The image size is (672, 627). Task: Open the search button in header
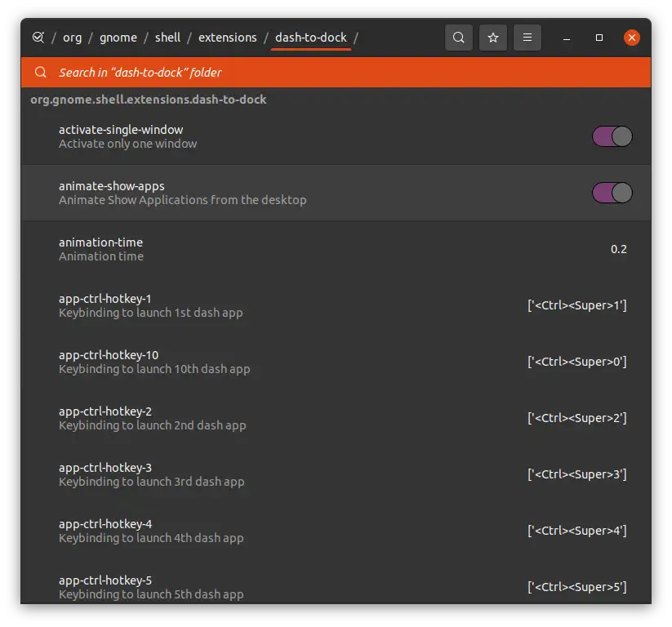click(459, 38)
